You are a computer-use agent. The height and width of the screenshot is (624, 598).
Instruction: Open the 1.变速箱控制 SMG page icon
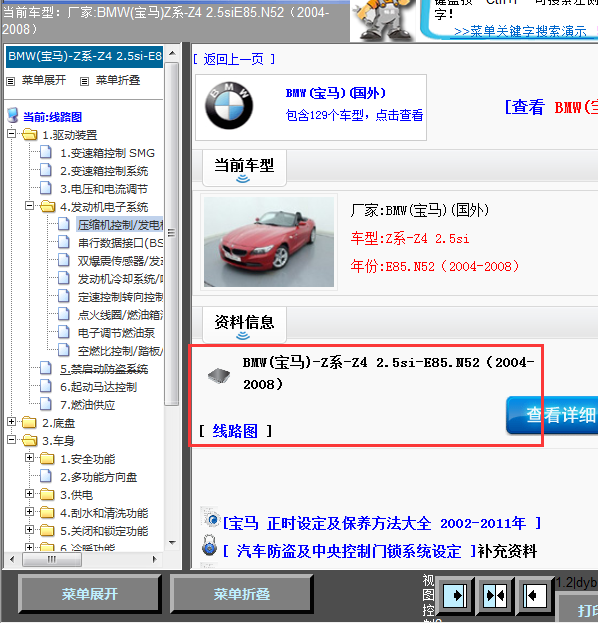pos(46,152)
